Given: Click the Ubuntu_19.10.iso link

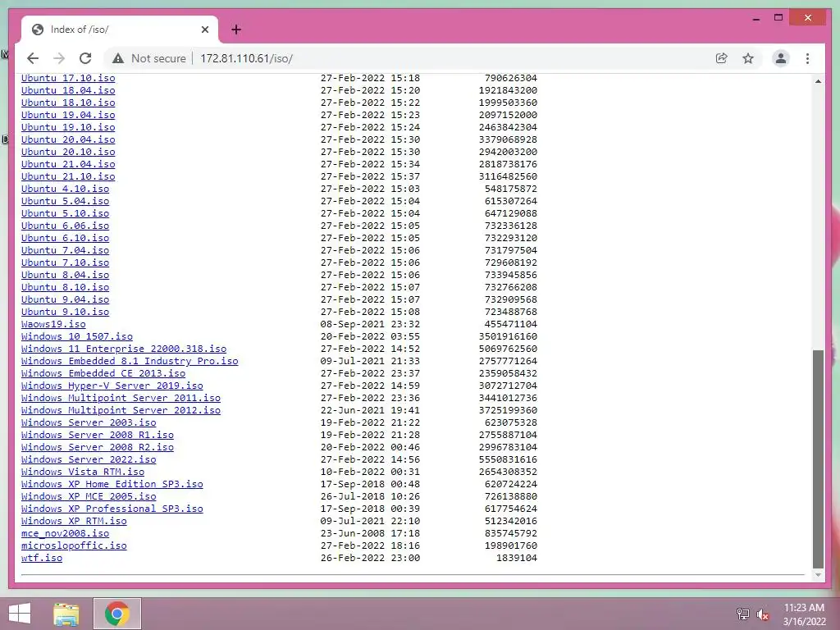Looking at the screenshot, I should tap(68, 127).
